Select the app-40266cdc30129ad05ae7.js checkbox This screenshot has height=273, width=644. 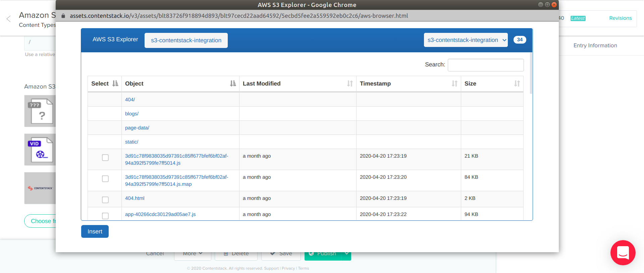[x=105, y=216]
